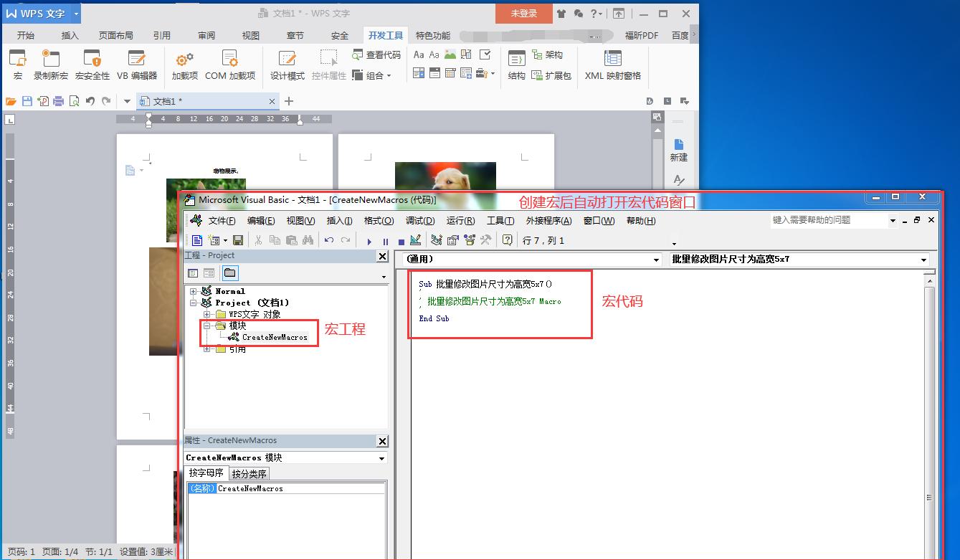Click the VB help search input field
This screenshot has height=560, width=960.
point(830,220)
